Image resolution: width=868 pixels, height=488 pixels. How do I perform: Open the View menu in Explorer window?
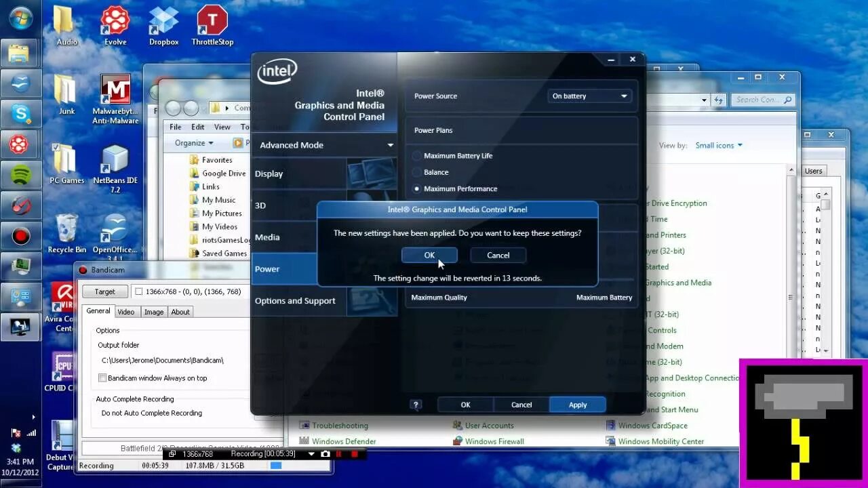pyautogui.click(x=222, y=127)
